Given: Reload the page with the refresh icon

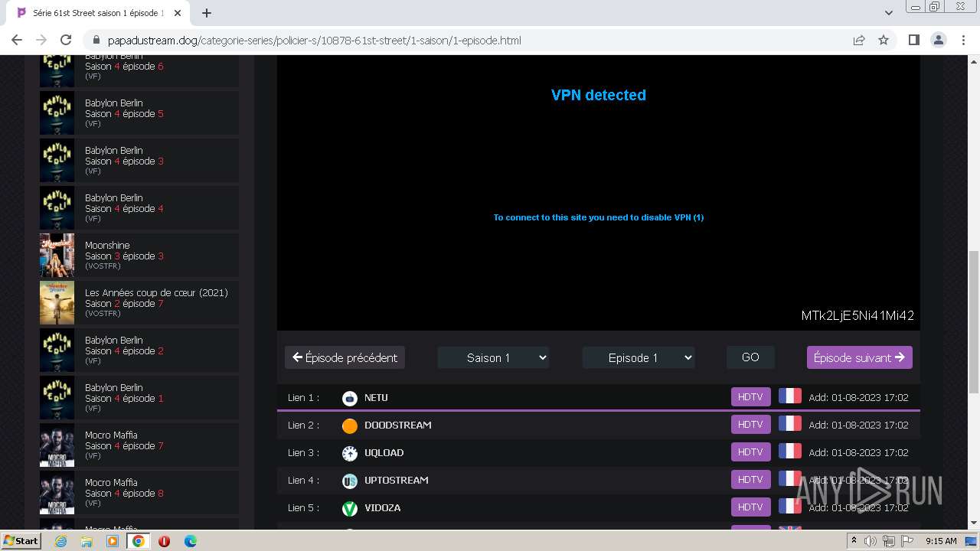Looking at the screenshot, I should coord(66,40).
